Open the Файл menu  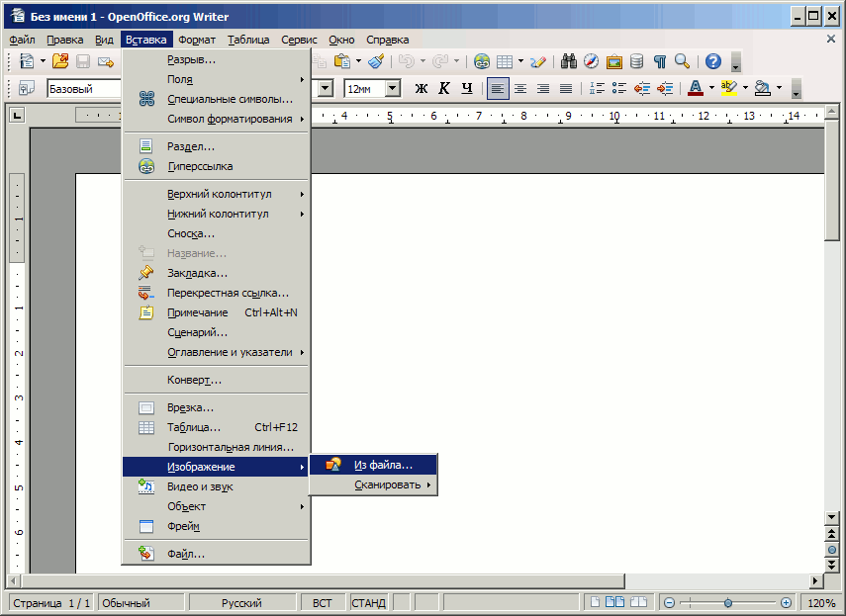point(22,40)
